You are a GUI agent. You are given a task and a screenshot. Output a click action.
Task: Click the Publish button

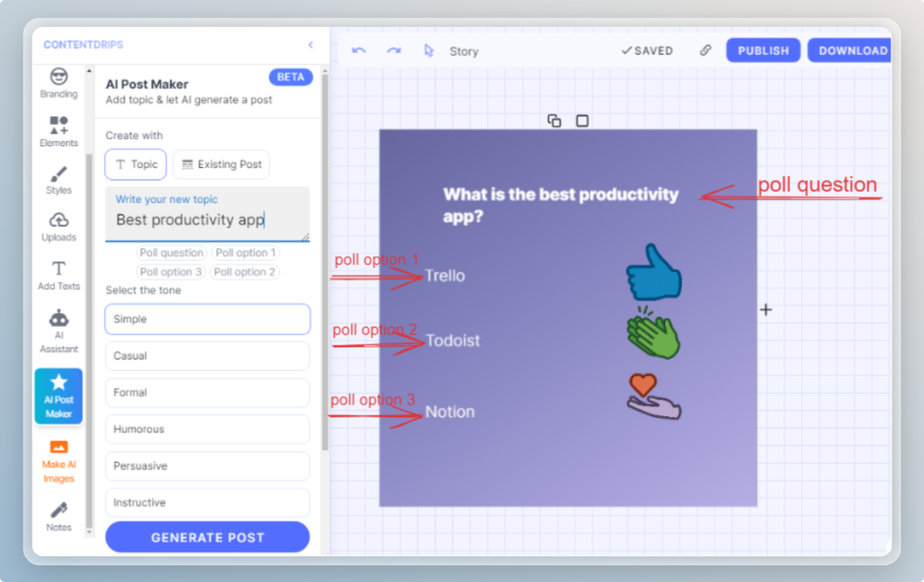(762, 51)
